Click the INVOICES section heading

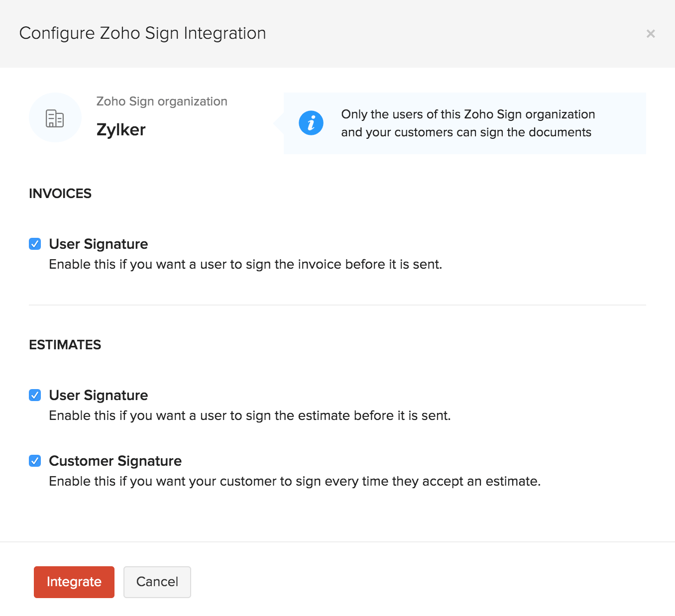coord(60,194)
